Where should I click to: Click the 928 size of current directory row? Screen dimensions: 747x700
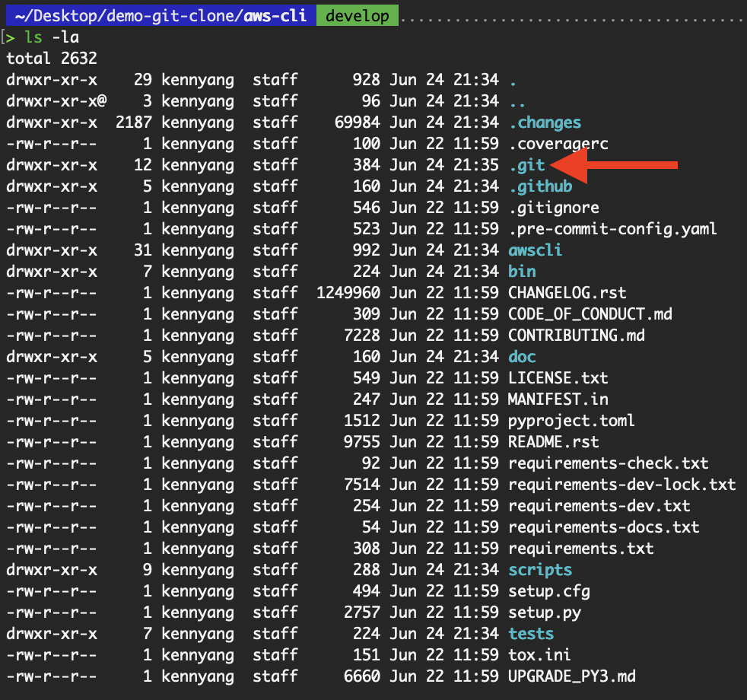367,80
